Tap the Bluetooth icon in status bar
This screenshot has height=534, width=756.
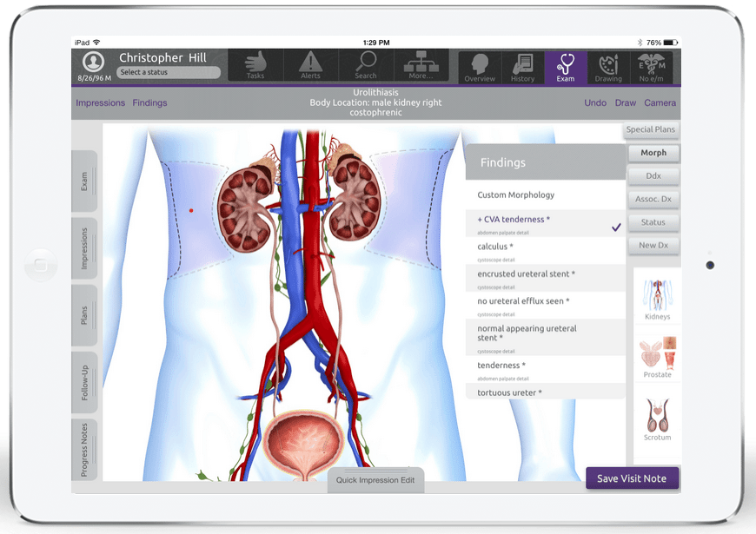[640, 43]
